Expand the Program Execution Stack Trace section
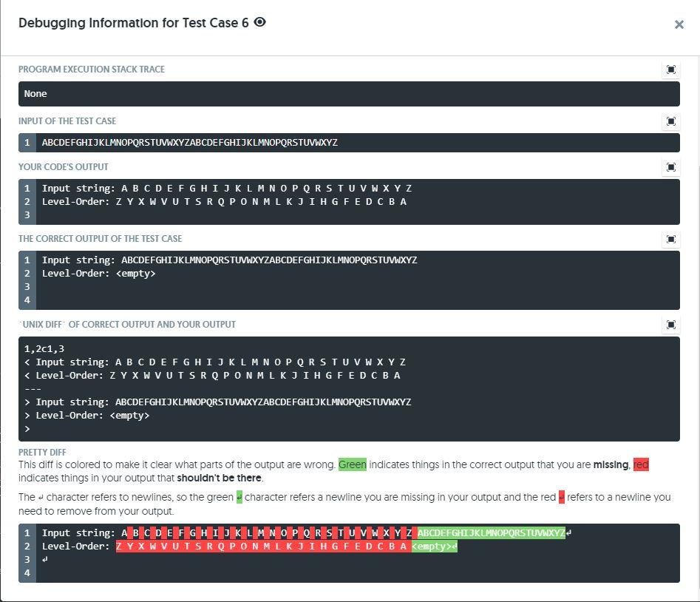This screenshot has height=602, width=700. pos(670,69)
